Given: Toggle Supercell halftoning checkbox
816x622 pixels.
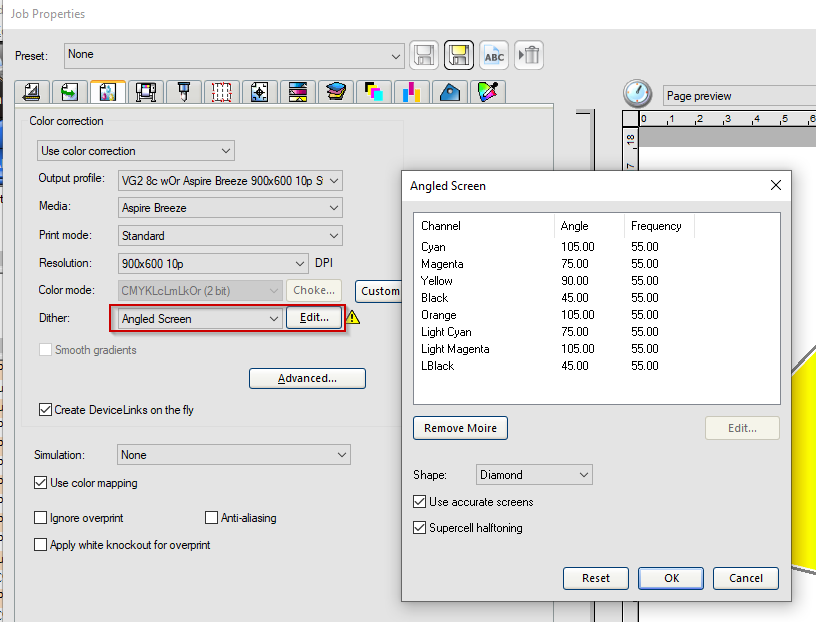Looking at the screenshot, I should click(419, 528).
